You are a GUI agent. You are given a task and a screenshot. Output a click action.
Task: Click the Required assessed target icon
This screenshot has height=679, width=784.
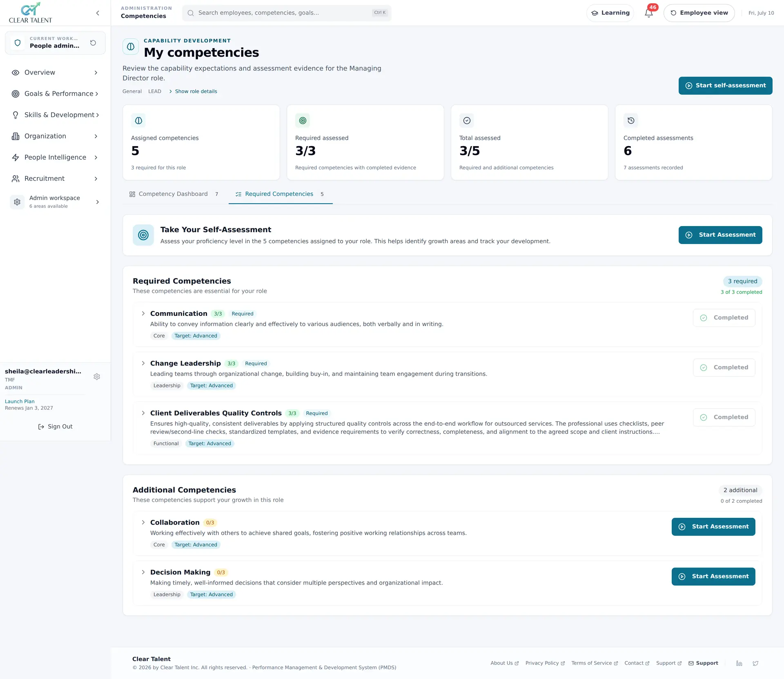point(303,120)
